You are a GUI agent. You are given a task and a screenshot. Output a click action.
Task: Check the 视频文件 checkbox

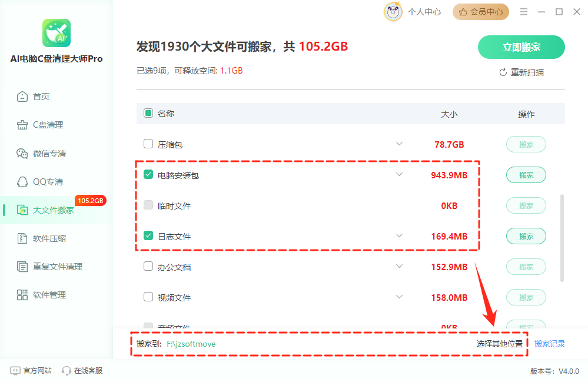click(148, 297)
